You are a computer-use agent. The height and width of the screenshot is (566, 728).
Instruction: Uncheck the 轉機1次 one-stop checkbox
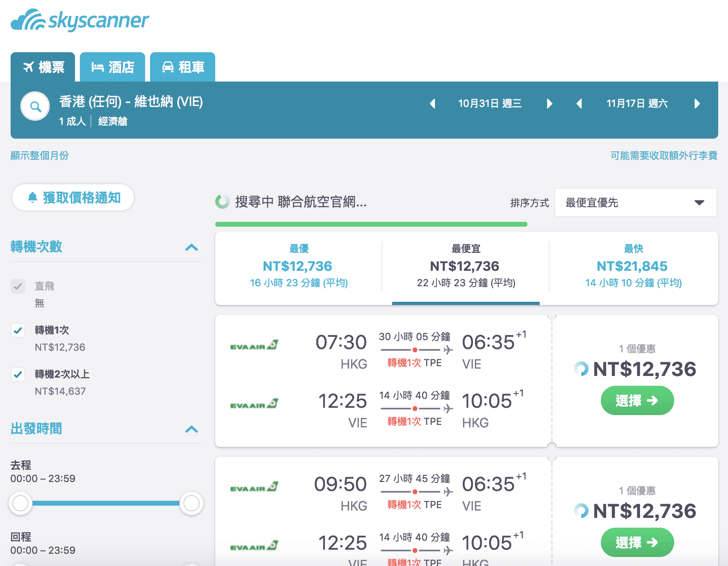pos(18,330)
